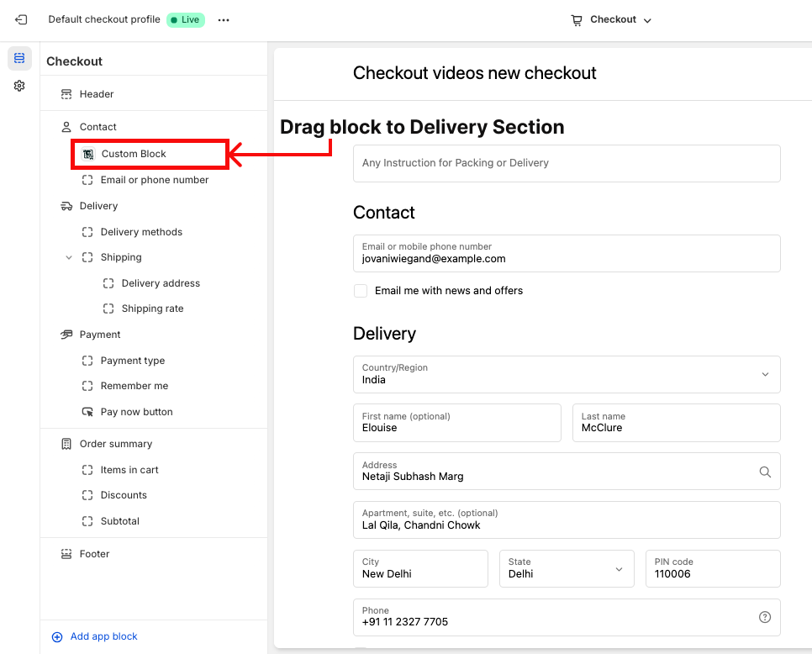Click the Custom Block app icon
812x654 pixels.
[88, 154]
